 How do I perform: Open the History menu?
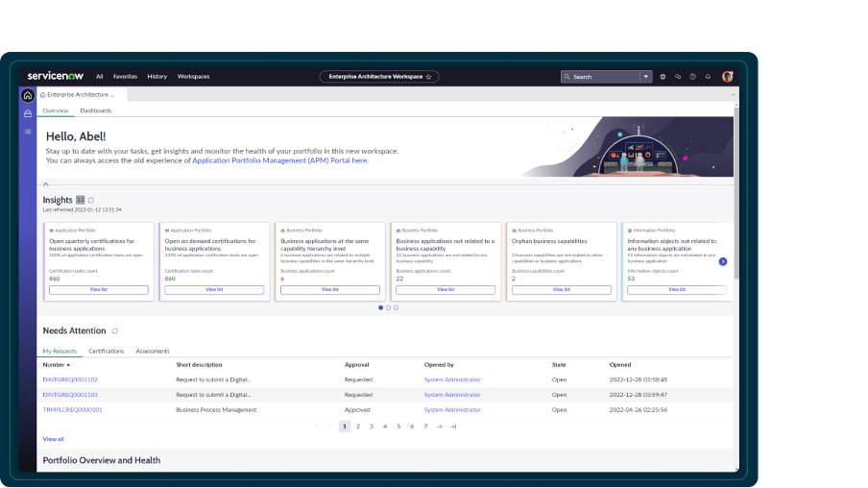(x=157, y=77)
